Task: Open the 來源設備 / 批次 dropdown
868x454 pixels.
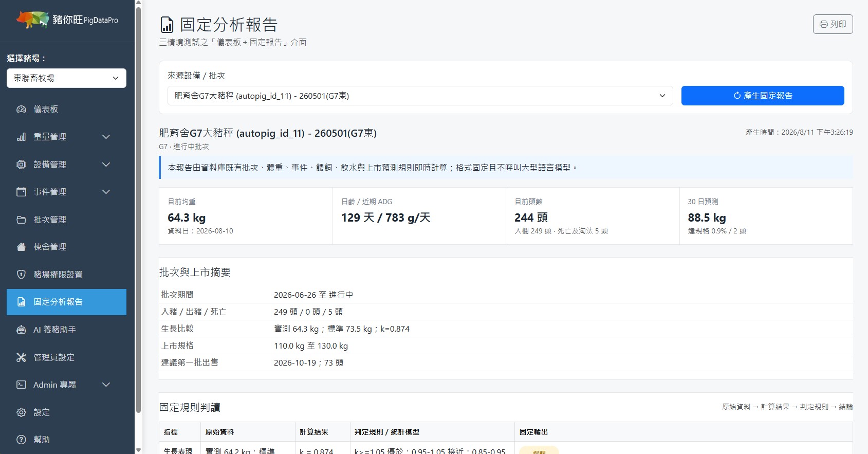Action: (x=420, y=96)
